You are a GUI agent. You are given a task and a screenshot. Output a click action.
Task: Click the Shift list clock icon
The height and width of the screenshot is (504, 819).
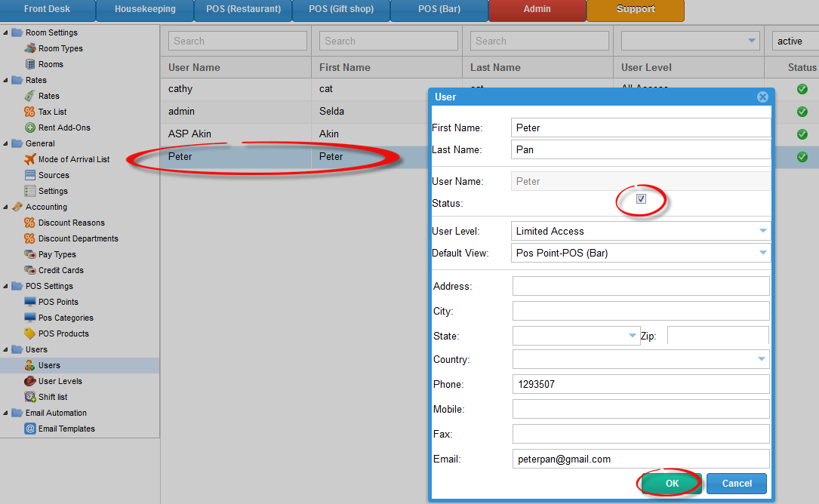30,397
